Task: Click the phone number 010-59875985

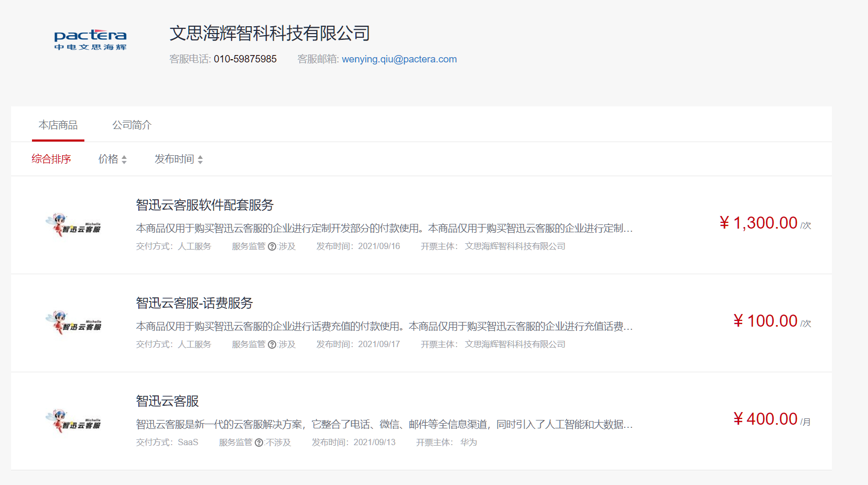Action: pyautogui.click(x=245, y=59)
